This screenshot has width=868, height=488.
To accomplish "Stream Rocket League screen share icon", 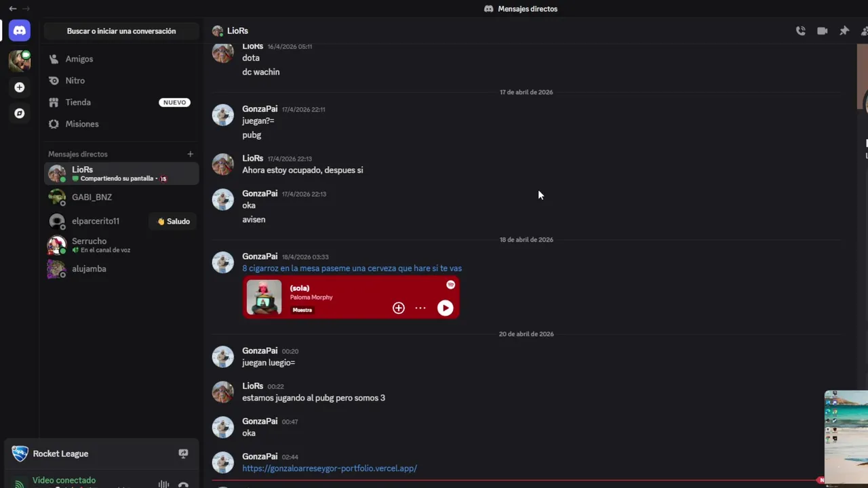I will coord(183,453).
